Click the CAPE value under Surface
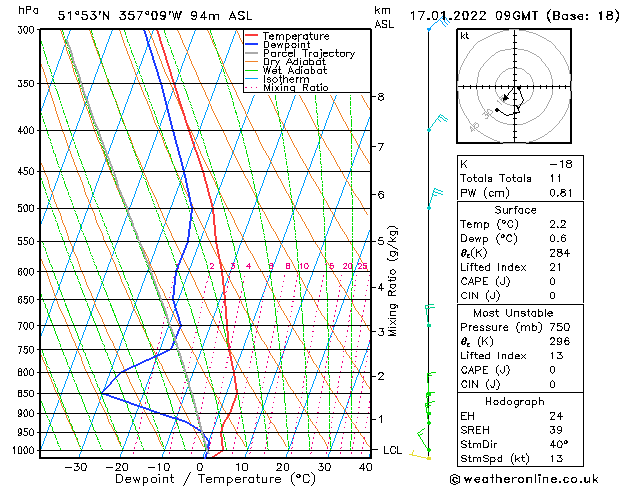 pyautogui.click(x=552, y=281)
